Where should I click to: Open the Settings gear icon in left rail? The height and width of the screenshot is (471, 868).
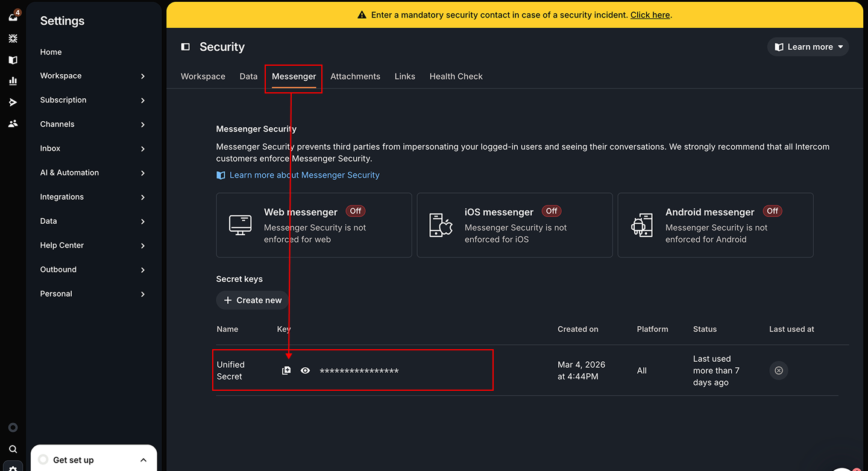click(13, 468)
